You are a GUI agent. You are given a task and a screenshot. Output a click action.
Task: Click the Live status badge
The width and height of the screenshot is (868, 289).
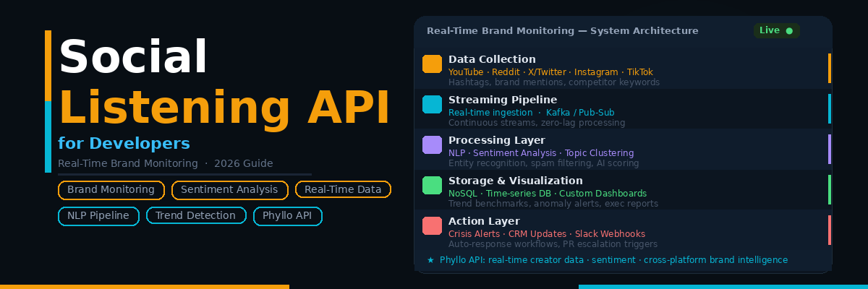coord(776,30)
